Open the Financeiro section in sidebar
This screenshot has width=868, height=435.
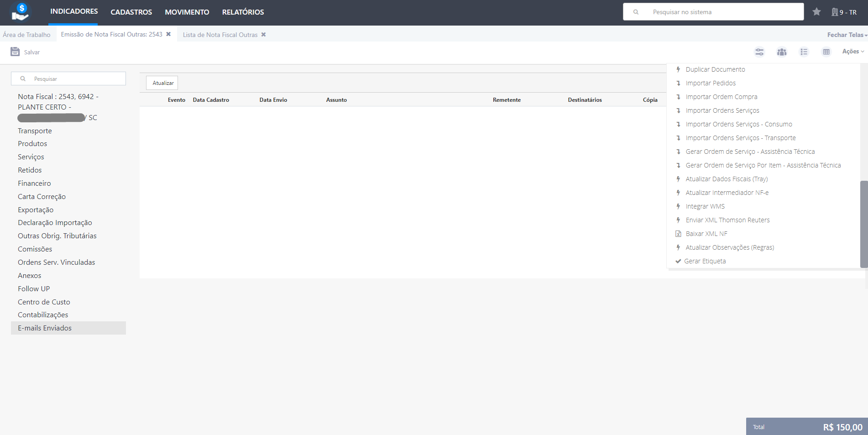coord(34,183)
